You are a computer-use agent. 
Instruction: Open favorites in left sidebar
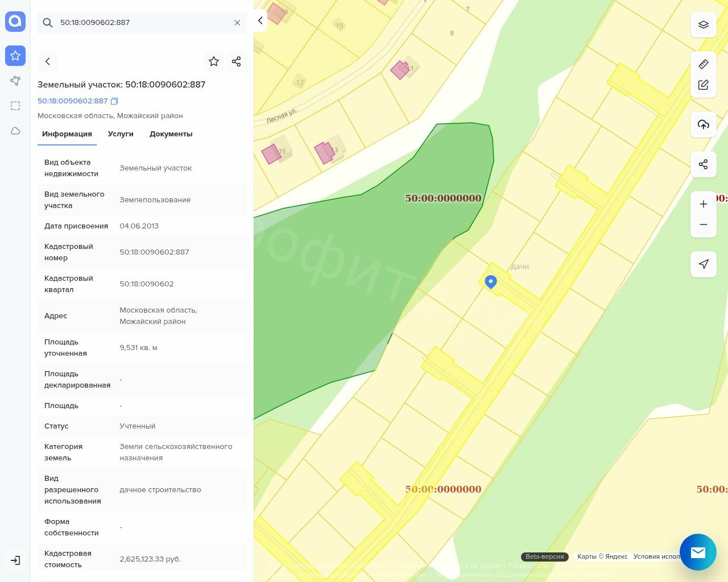pyautogui.click(x=15, y=56)
